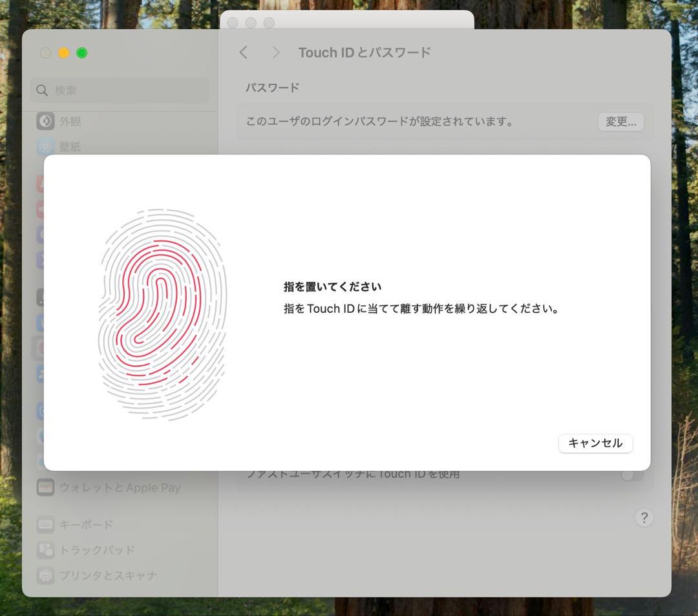
Task: Select the プリンタとスキャナ text label
Action: (x=108, y=575)
